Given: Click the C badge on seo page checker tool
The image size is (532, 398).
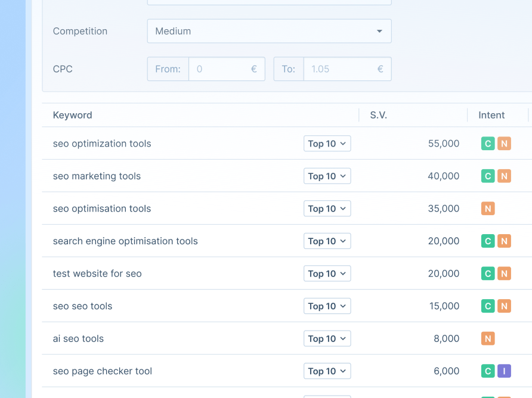Looking at the screenshot, I should 487,371.
